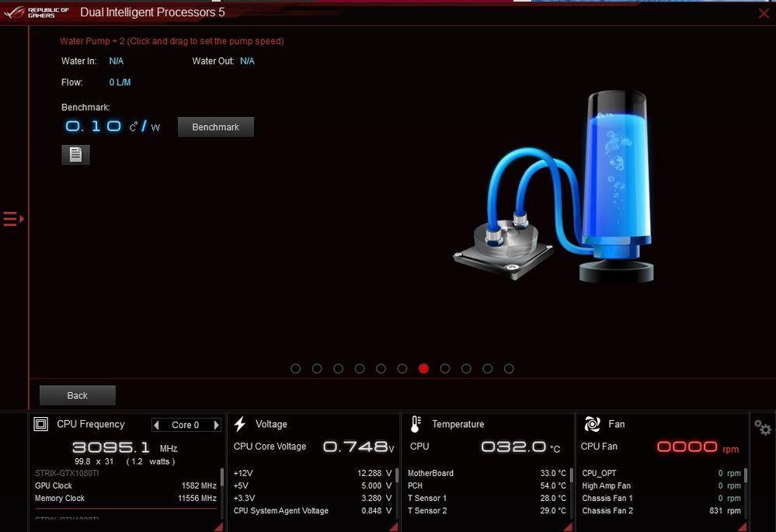This screenshot has width=776, height=532.
Task: Select the active red page indicator dot
Action: [x=423, y=369]
